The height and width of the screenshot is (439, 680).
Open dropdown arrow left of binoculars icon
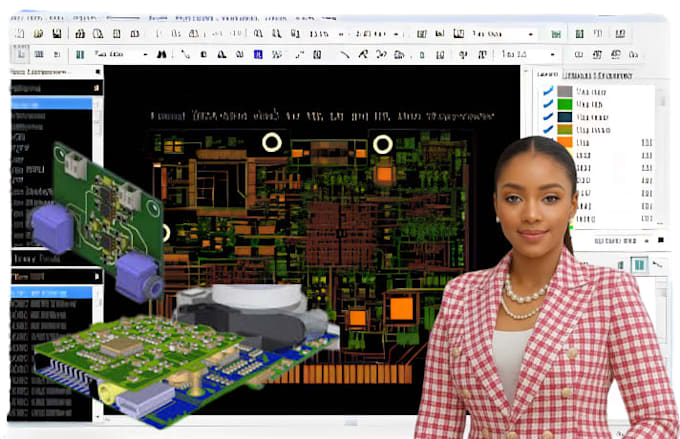pos(145,55)
